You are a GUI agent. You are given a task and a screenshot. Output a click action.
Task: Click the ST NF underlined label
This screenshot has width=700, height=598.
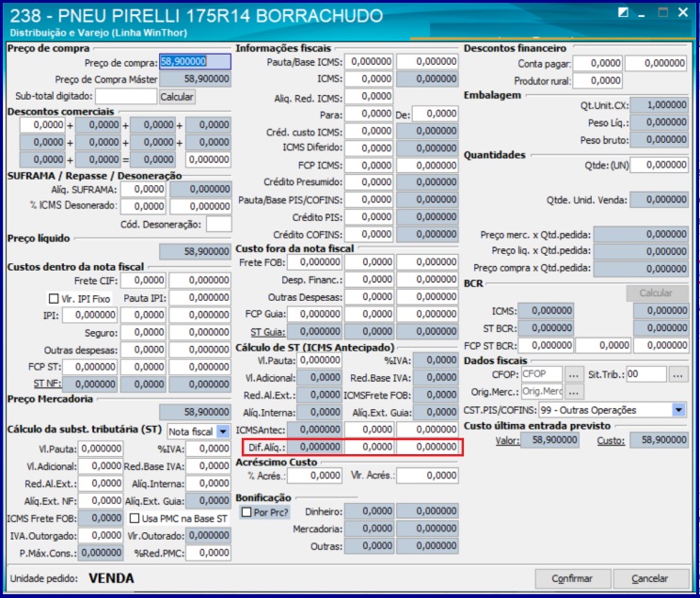(x=47, y=384)
